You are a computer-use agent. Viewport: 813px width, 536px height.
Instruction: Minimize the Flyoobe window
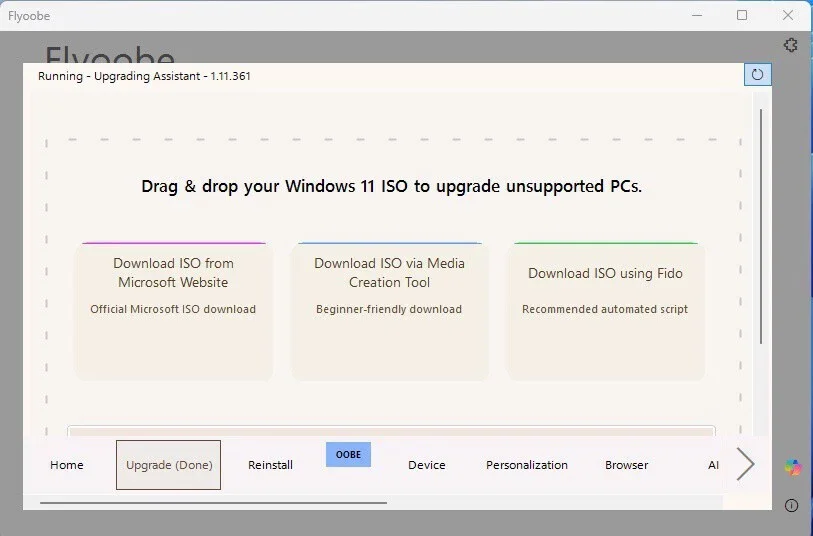coord(697,16)
